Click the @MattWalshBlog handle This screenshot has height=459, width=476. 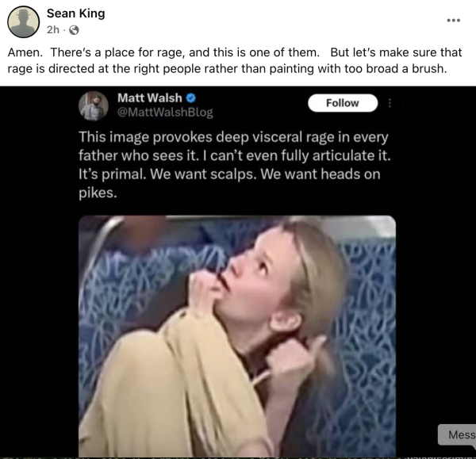tap(165, 113)
